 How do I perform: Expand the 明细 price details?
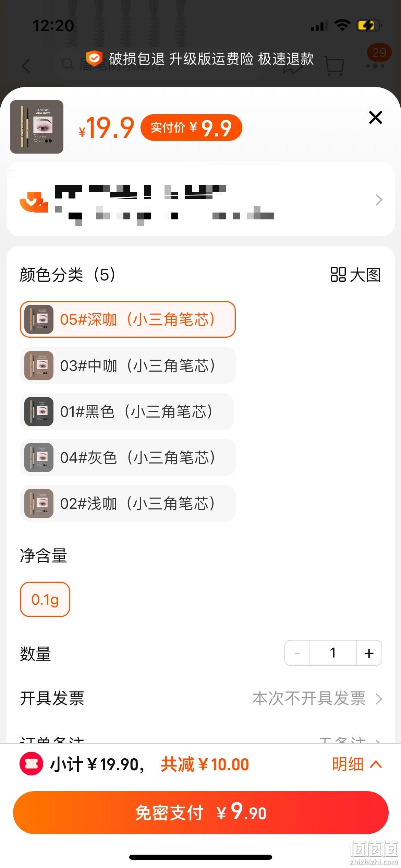tap(357, 764)
